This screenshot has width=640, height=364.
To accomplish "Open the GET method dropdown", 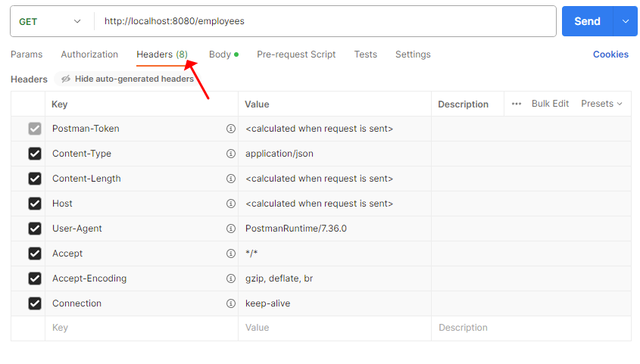I will (50, 22).
